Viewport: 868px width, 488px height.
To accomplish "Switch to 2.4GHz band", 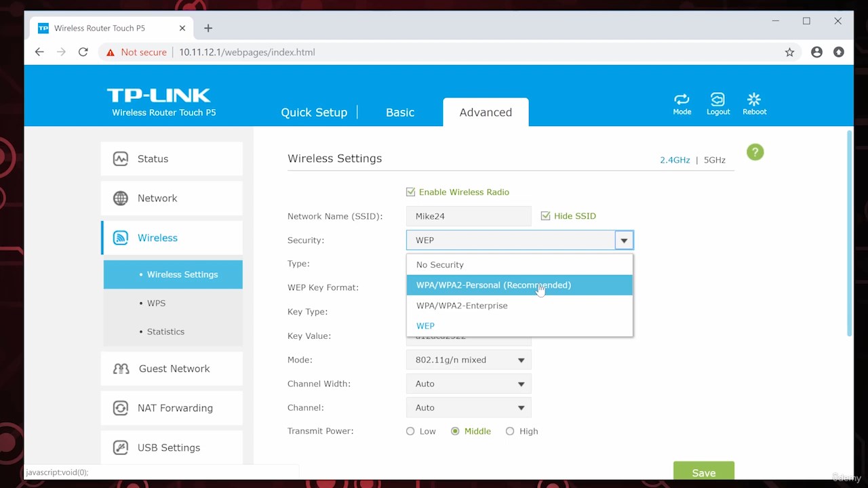I will 675,160.
